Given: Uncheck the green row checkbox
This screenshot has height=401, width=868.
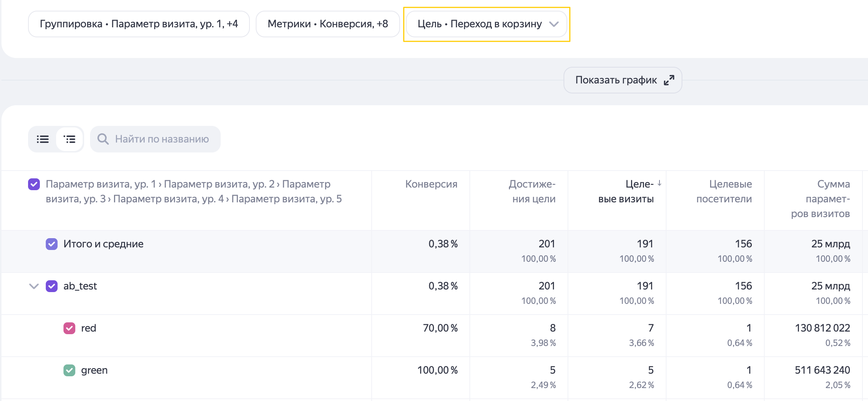Looking at the screenshot, I should pyautogui.click(x=69, y=370).
